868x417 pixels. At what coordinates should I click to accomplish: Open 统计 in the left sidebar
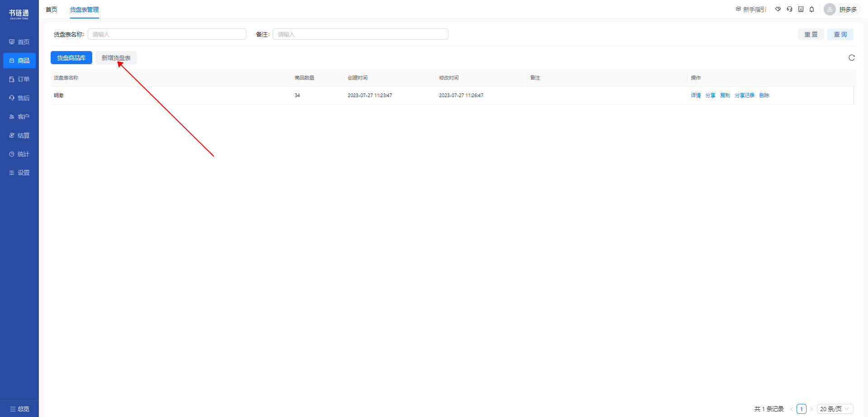(x=19, y=154)
